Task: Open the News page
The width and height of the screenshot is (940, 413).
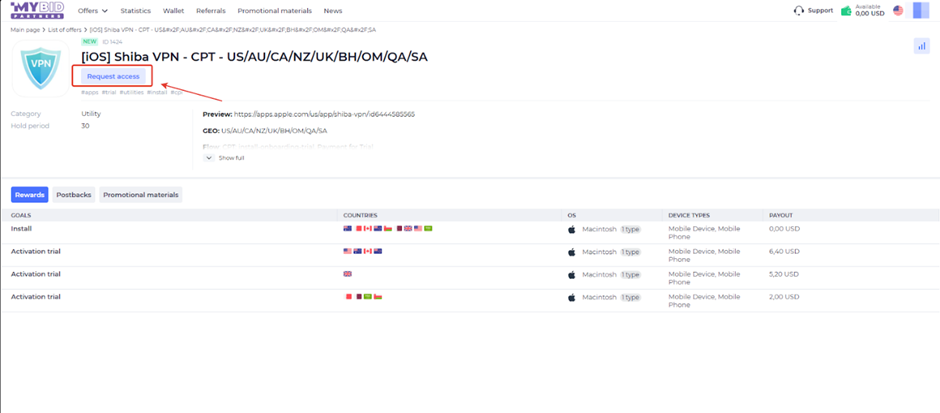Action: point(333,11)
